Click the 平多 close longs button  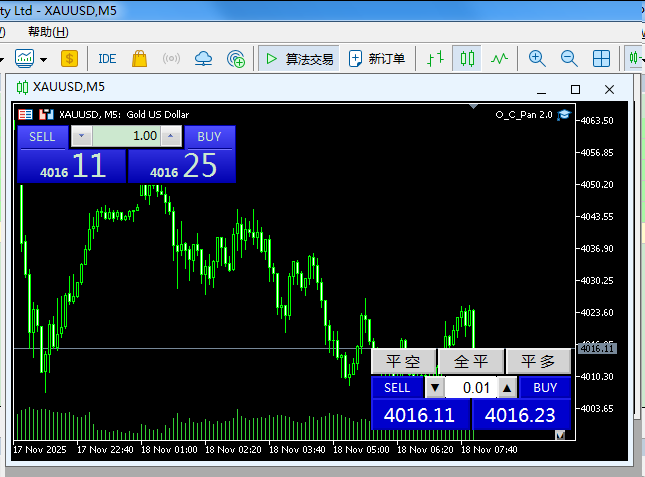click(538, 361)
